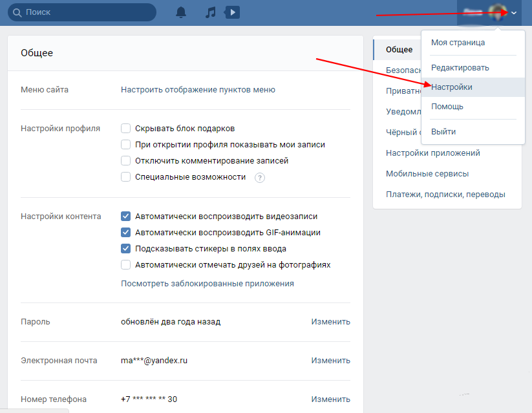Uncheck Автоматически воспроизводить видеозаписи
The height and width of the screenshot is (413, 532).
pos(125,216)
